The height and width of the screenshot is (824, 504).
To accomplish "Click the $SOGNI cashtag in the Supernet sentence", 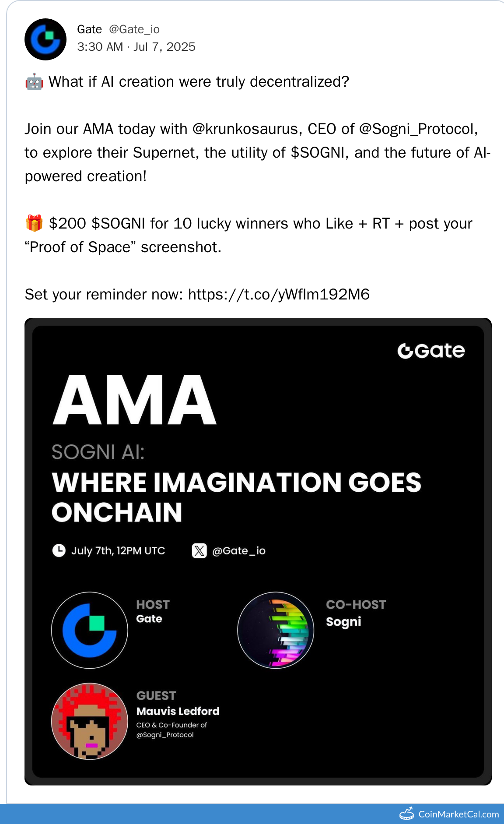I will [318, 153].
